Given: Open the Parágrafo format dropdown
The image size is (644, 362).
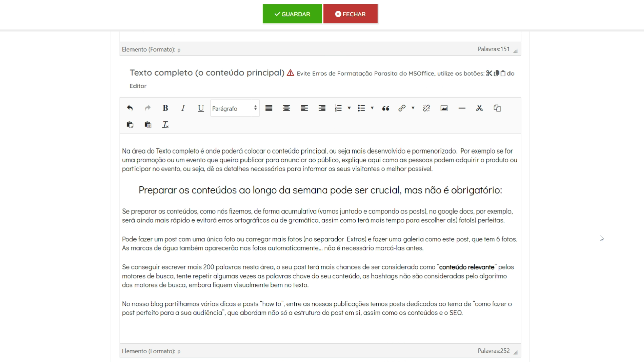Looking at the screenshot, I should pyautogui.click(x=234, y=108).
